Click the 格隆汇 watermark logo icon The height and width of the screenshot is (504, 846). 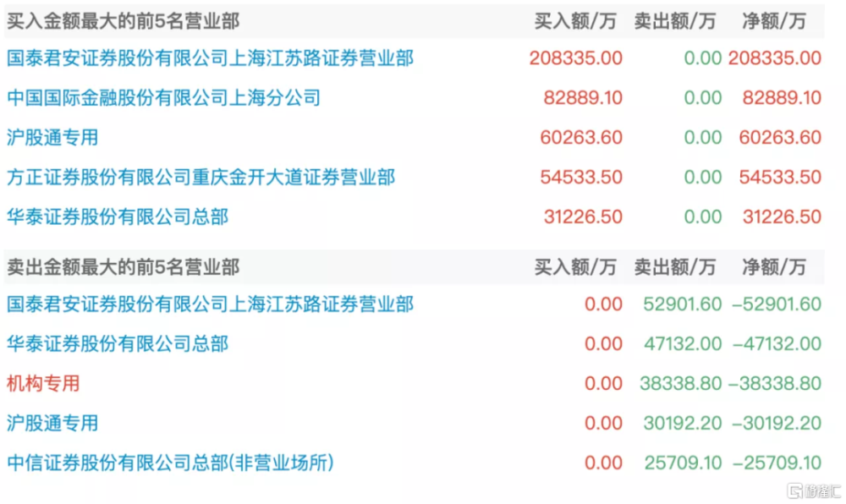794,490
